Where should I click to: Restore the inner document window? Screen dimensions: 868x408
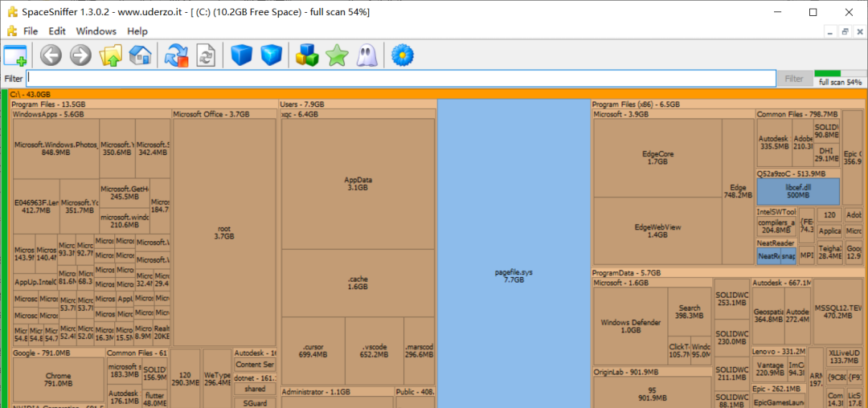[845, 32]
